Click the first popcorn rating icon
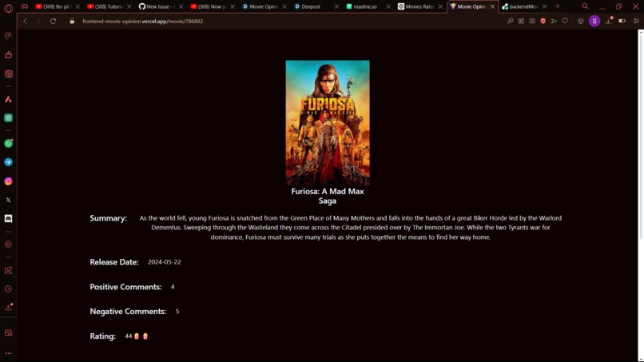Screen dimensions: 644x362 (137, 336)
